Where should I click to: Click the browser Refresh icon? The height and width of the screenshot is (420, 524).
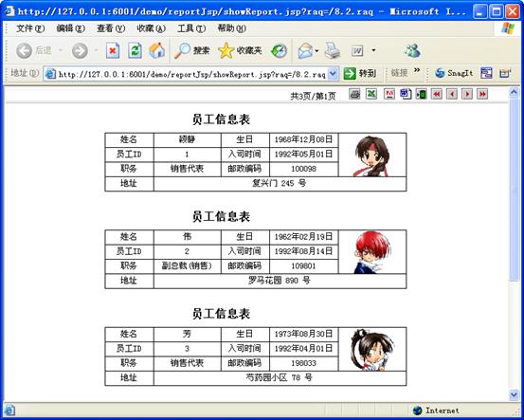coord(135,51)
